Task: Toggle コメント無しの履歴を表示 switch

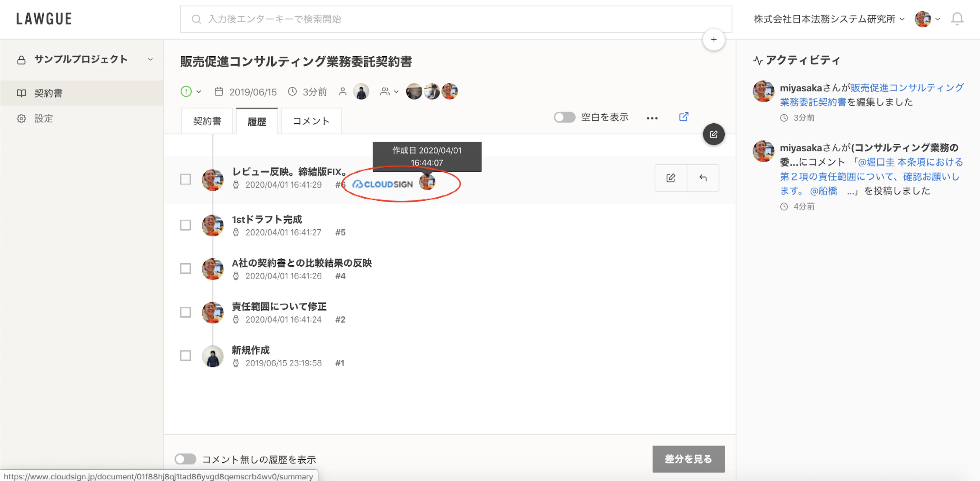Action: click(185, 459)
